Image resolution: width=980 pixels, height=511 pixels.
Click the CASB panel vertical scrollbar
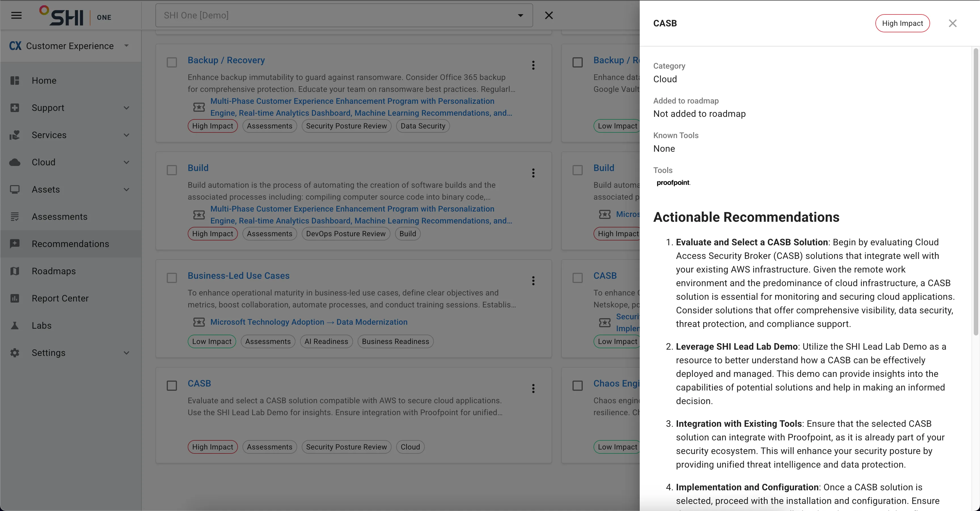pos(975,192)
